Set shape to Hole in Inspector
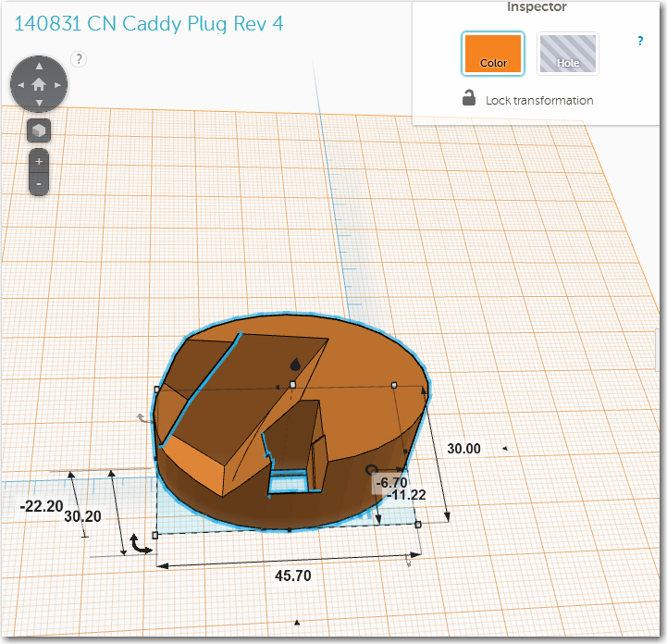Screen dimensions: 667x644 pos(567,54)
